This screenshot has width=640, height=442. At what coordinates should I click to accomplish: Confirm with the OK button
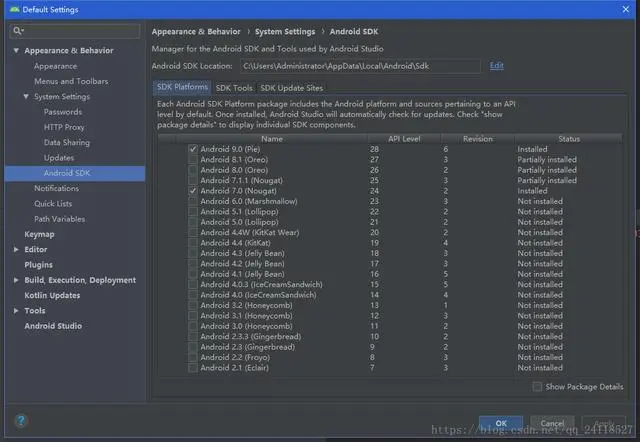501,423
